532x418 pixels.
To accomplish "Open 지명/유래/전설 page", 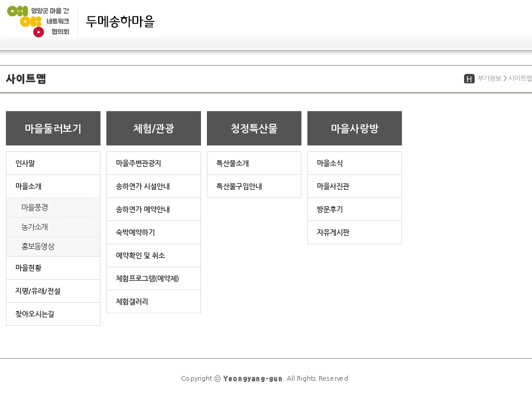I will [53, 291].
